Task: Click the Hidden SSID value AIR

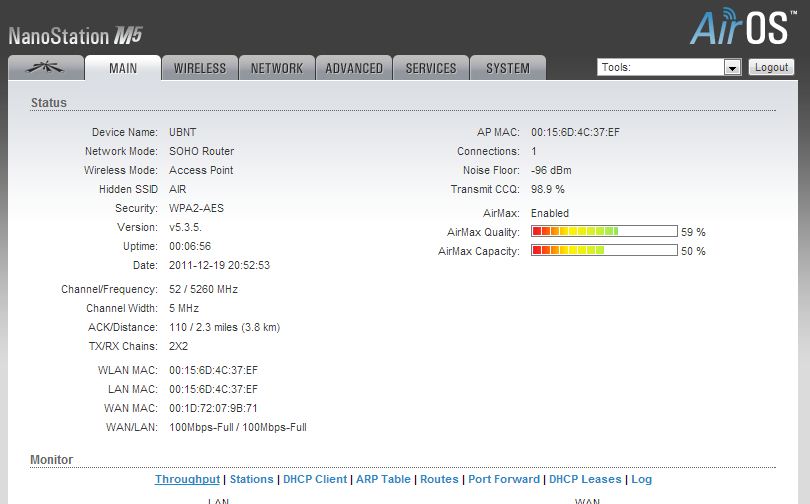Action: tap(177, 190)
